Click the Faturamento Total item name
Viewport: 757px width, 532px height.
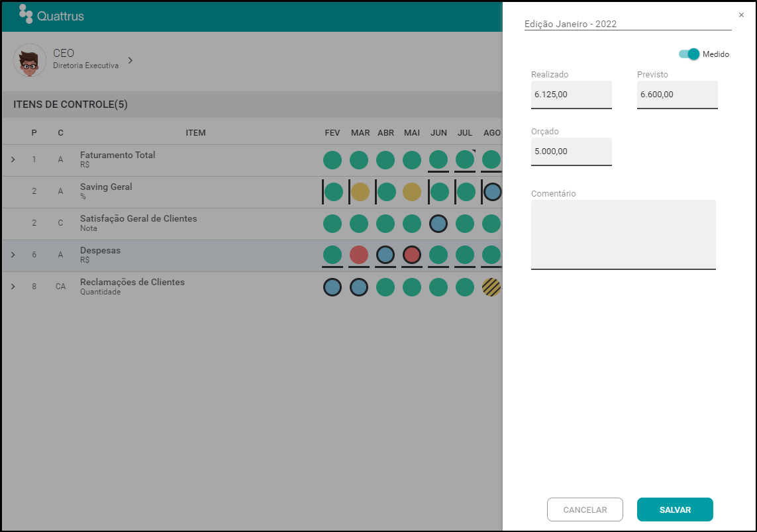point(117,155)
